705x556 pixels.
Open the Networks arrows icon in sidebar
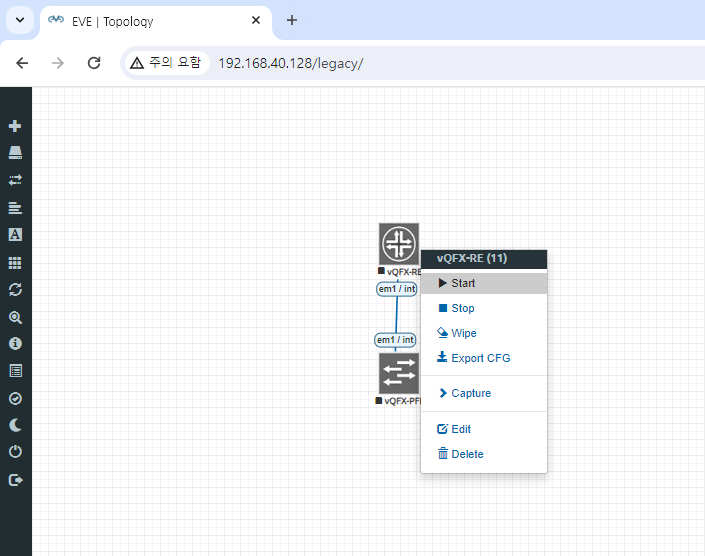(15, 180)
